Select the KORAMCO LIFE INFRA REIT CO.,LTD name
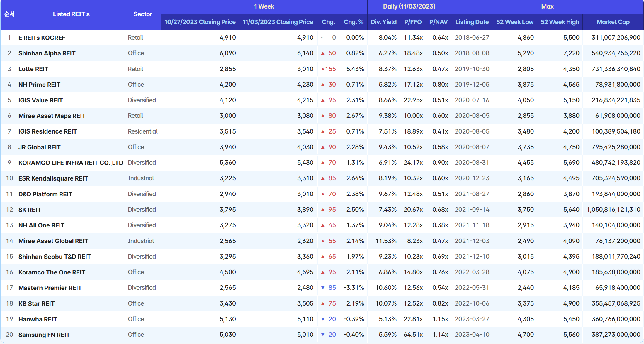This screenshot has height=344, width=644. (71, 163)
